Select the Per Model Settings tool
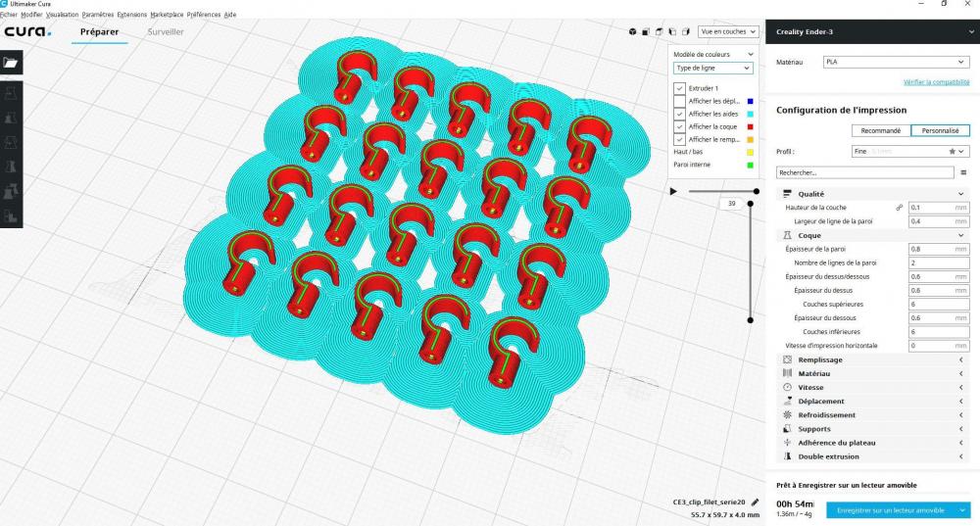980x526 pixels. [x=11, y=191]
